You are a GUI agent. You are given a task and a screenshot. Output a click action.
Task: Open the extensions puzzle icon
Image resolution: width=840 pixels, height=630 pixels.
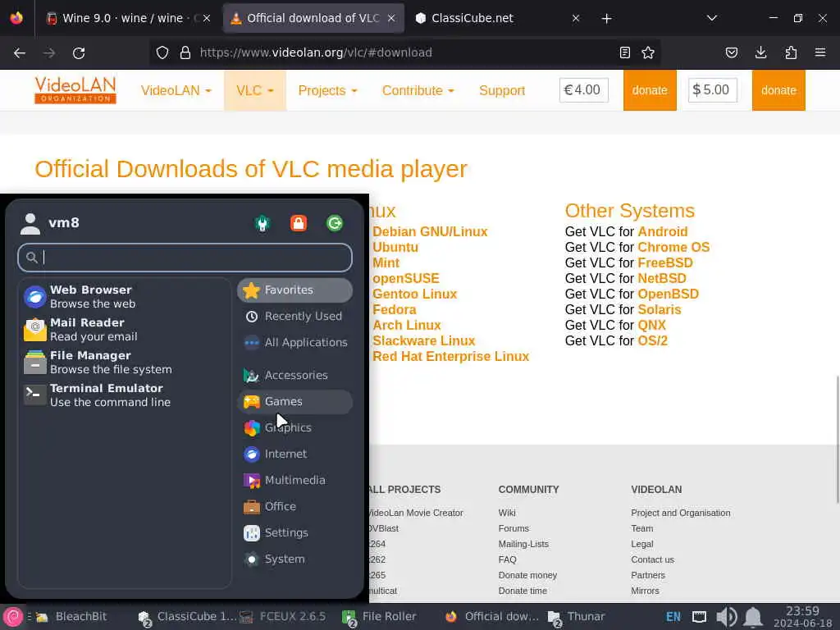click(791, 52)
